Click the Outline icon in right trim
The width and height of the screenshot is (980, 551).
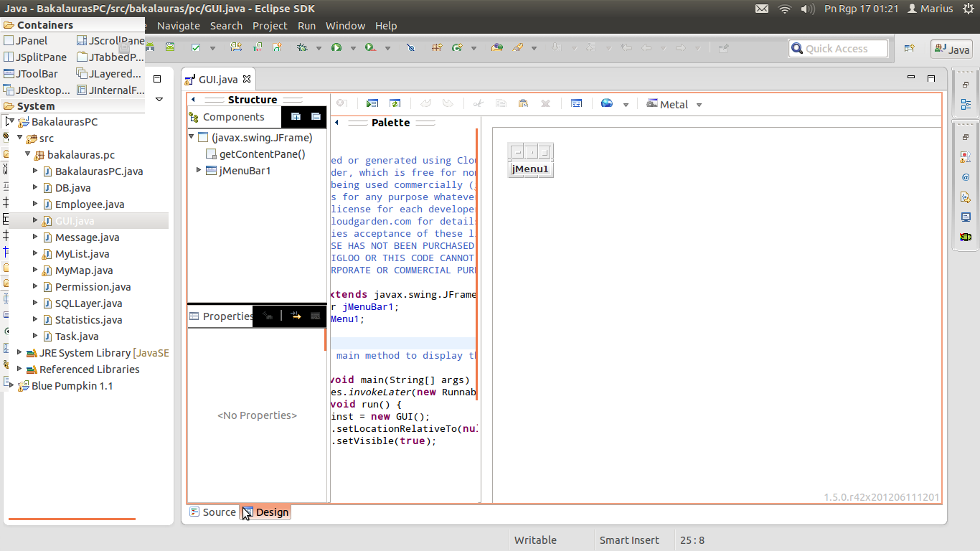click(966, 105)
